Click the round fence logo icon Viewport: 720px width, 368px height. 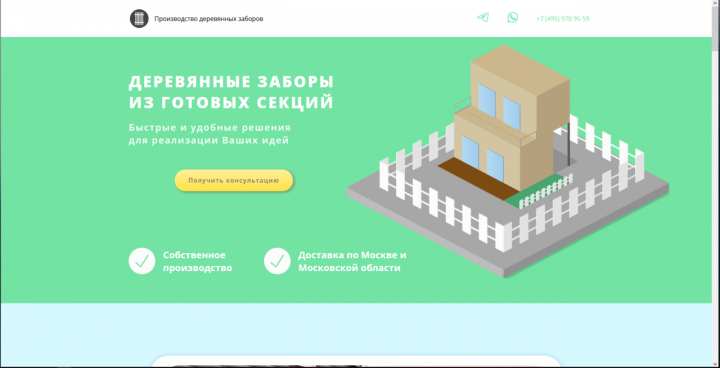pos(139,19)
